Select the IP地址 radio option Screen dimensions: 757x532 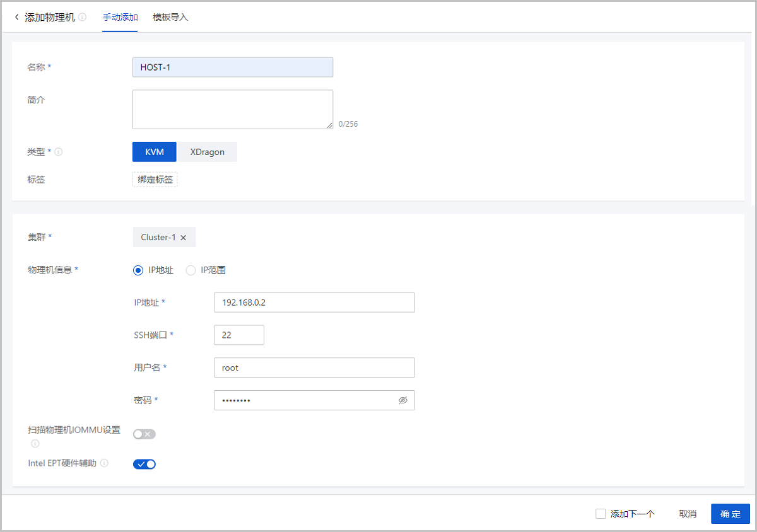pyautogui.click(x=138, y=270)
